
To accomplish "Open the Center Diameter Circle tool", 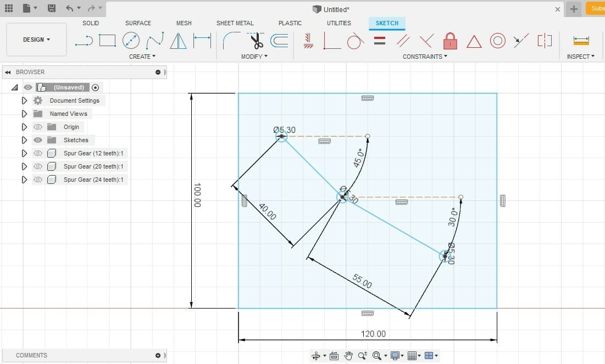I will 131,41.
